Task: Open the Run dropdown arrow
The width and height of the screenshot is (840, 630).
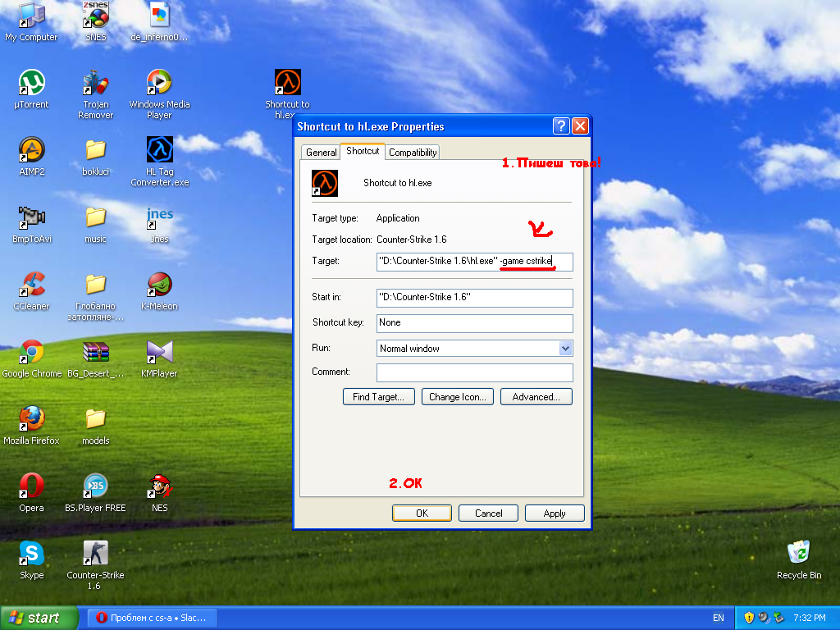Action: (565, 348)
